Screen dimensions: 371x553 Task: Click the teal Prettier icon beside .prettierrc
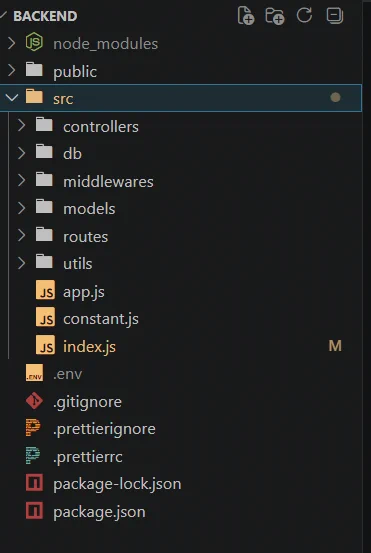coord(33,455)
